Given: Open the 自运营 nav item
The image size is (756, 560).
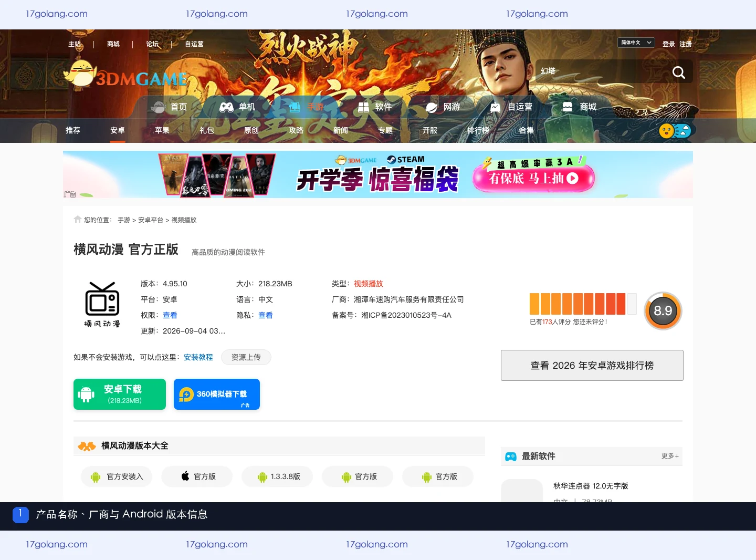Looking at the screenshot, I should [511, 107].
